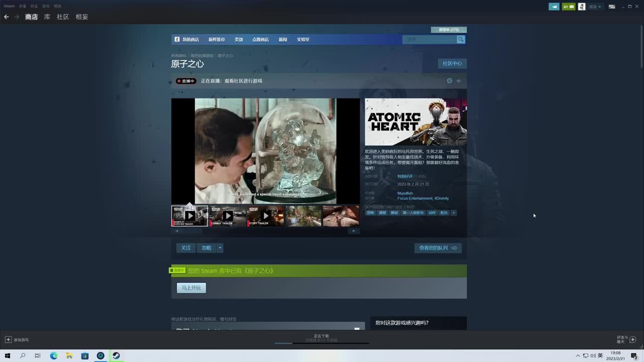Viewport: 644px width, 362px height.
Task: Select Combat Trailer thumbnail
Action: [228, 216]
